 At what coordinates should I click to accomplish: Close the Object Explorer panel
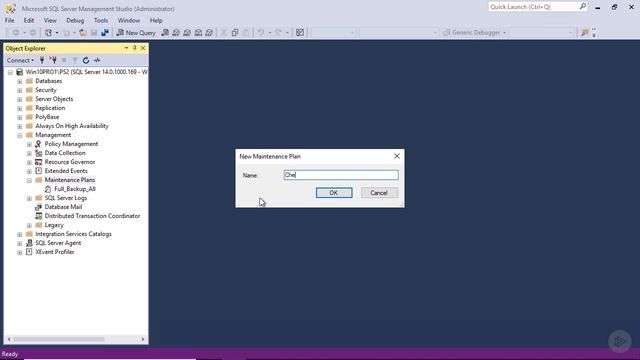tap(143, 48)
